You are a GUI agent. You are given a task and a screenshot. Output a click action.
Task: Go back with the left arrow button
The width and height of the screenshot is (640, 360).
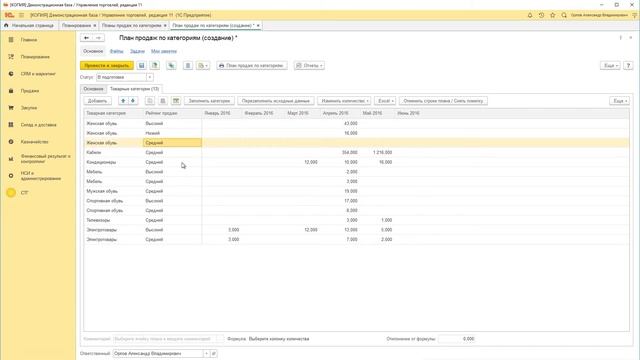(x=87, y=38)
